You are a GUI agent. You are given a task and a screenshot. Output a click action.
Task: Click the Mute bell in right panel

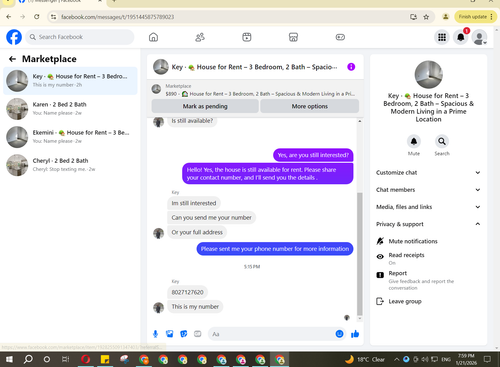tap(414, 141)
